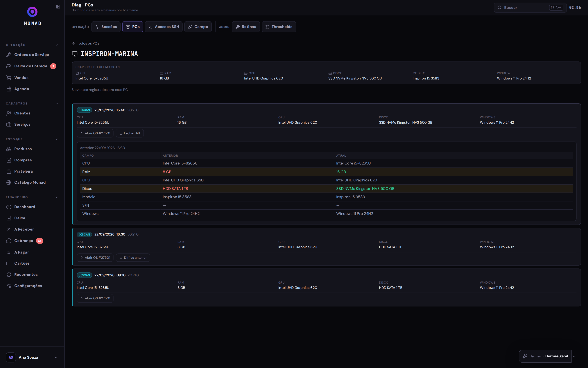The image size is (588, 368).
Task: Open Dashboard pie chart icon
Action: [x=9, y=207]
